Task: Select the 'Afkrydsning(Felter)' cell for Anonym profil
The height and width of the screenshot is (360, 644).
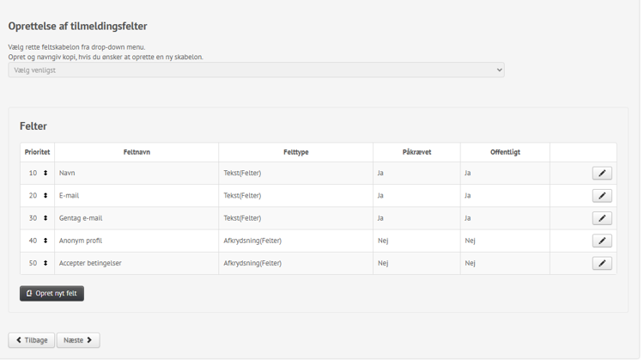Action: 252,241
